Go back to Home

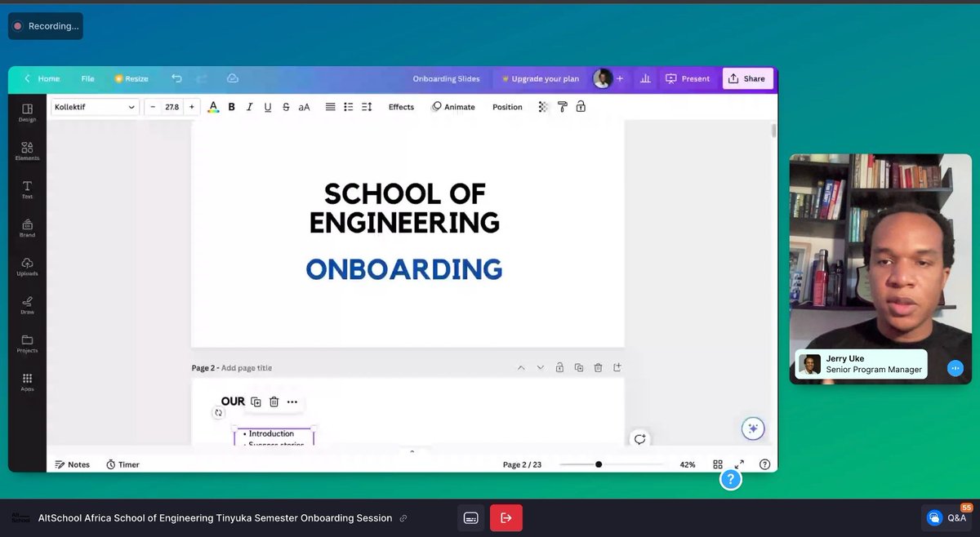pyautogui.click(x=42, y=78)
